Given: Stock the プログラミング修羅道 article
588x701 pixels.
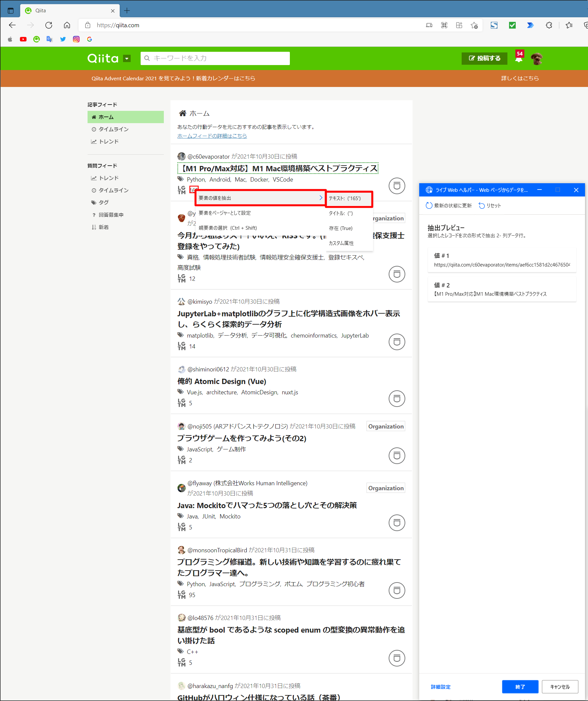Looking at the screenshot, I should (397, 590).
